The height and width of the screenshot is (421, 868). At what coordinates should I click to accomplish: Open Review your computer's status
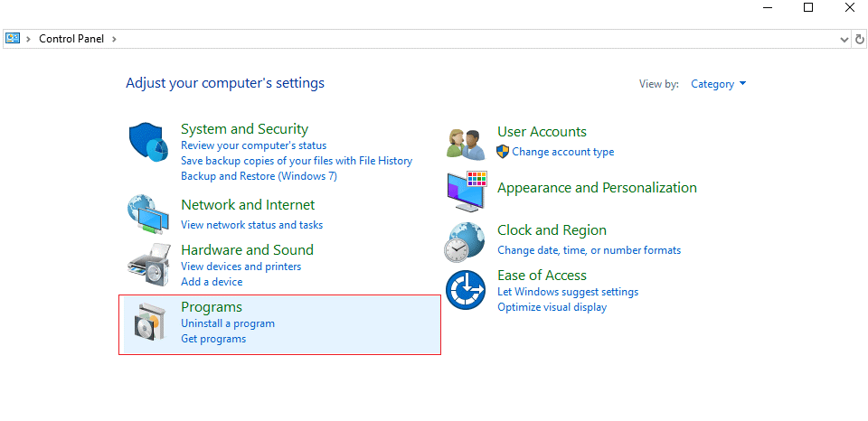(x=253, y=145)
